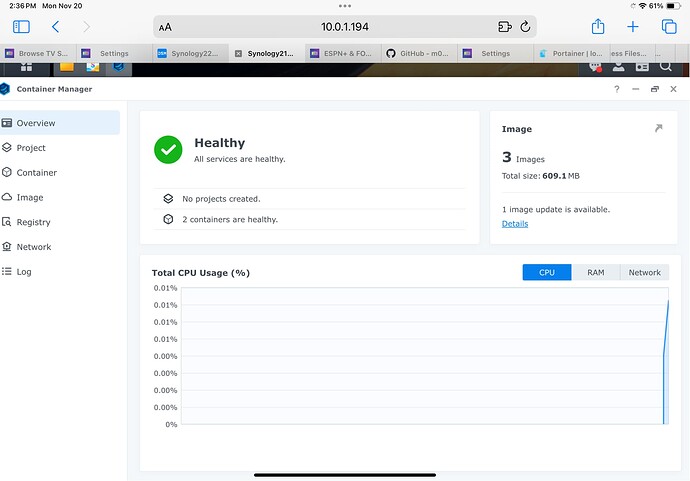
Task: Switch chart to the RAM tab
Action: [595, 272]
